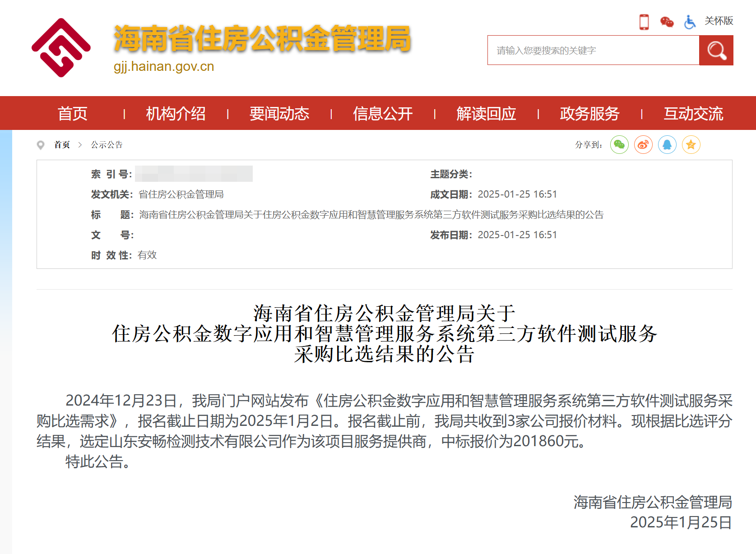
Task: Click 成文日期 value 2025-01-25 16:51
Action: tap(518, 194)
